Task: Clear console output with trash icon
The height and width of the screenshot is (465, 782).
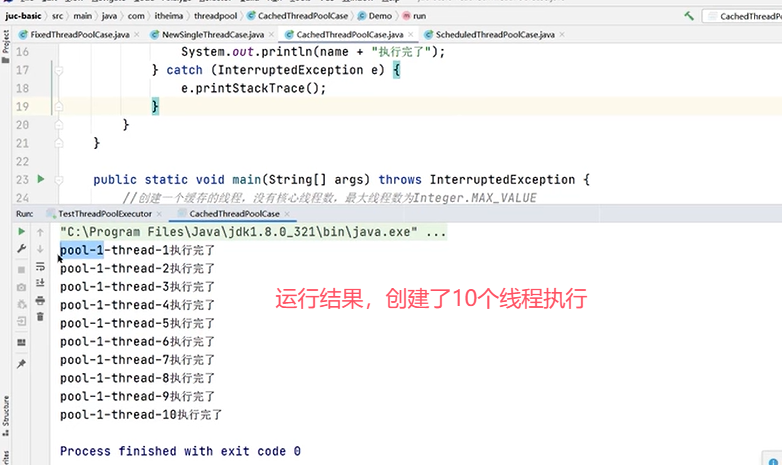Action: 40,316
